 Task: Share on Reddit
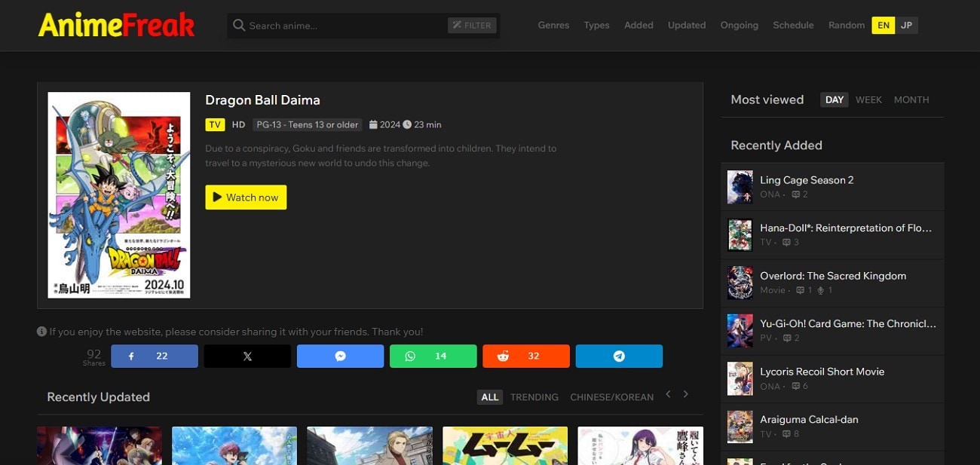click(526, 356)
